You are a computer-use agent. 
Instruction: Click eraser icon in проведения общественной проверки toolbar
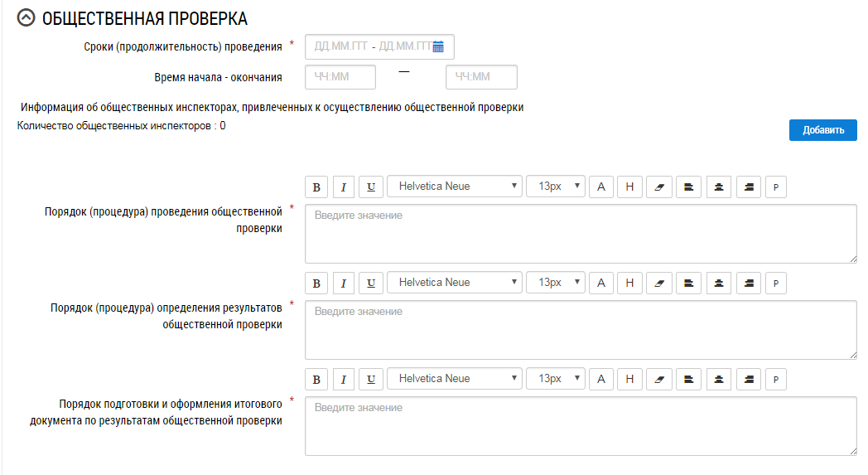[659, 187]
